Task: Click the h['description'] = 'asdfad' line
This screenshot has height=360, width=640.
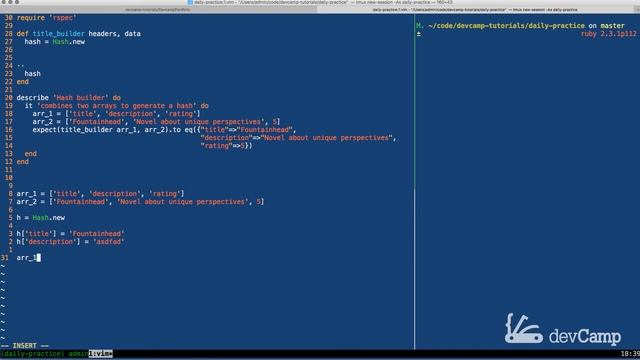Action: pyautogui.click(x=70, y=242)
